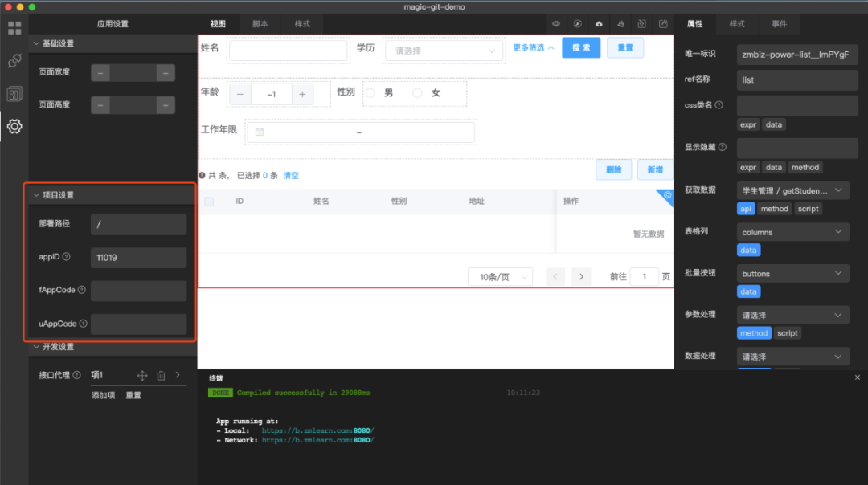Open the 获取数据 dropdown
Screen dimensions: 868x485
[792, 191]
